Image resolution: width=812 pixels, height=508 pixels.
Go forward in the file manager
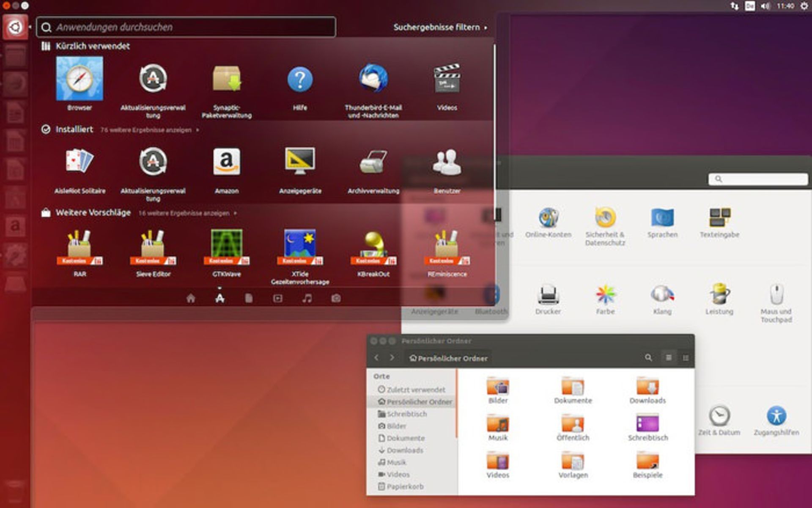click(x=392, y=358)
